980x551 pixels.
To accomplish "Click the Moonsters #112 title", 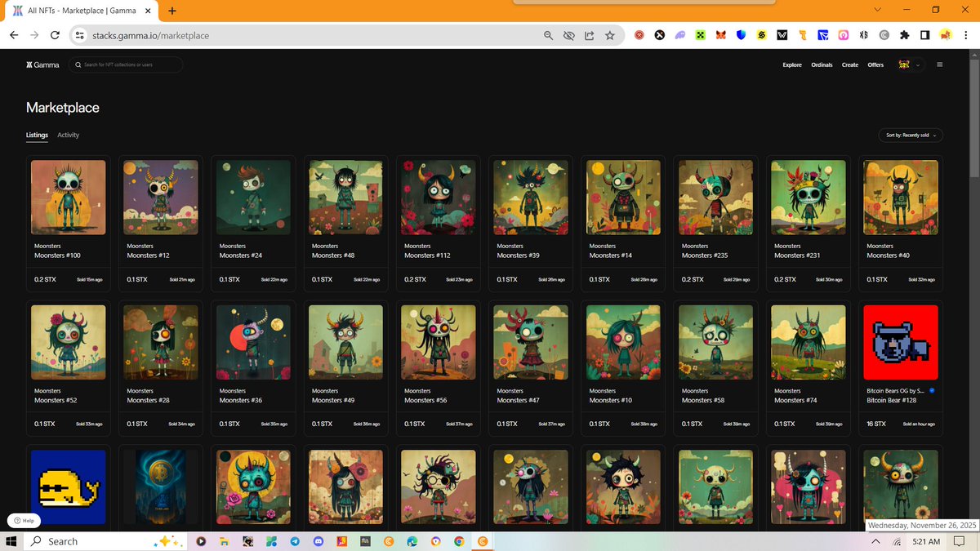I will click(427, 256).
